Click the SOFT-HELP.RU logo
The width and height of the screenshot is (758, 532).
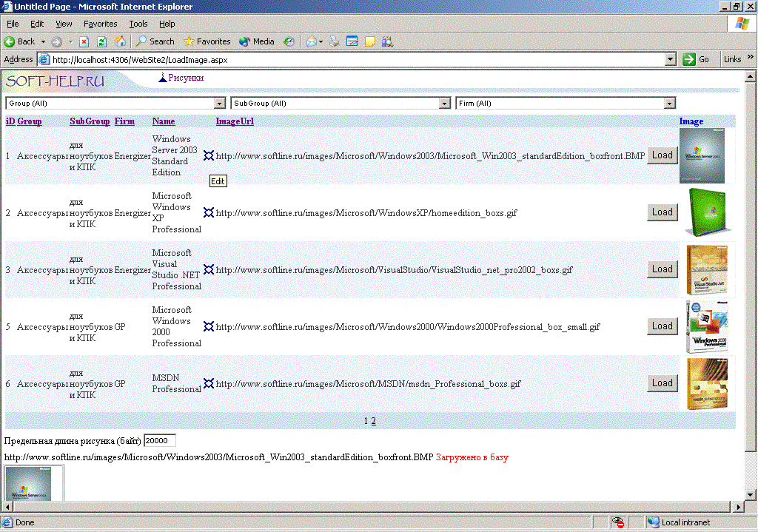tap(55, 81)
